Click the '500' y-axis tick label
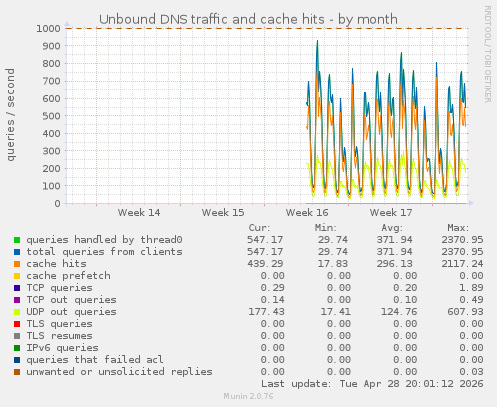The height and width of the screenshot is (407, 497). click(52, 116)
